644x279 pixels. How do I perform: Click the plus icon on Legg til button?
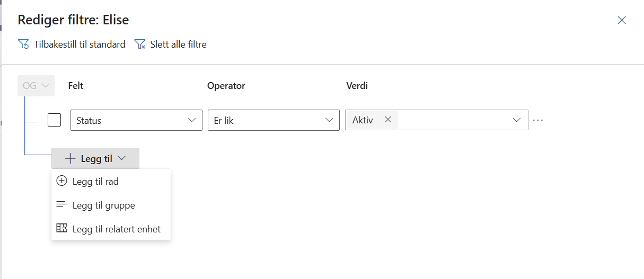pyautogui.click(x=70, y=158)
